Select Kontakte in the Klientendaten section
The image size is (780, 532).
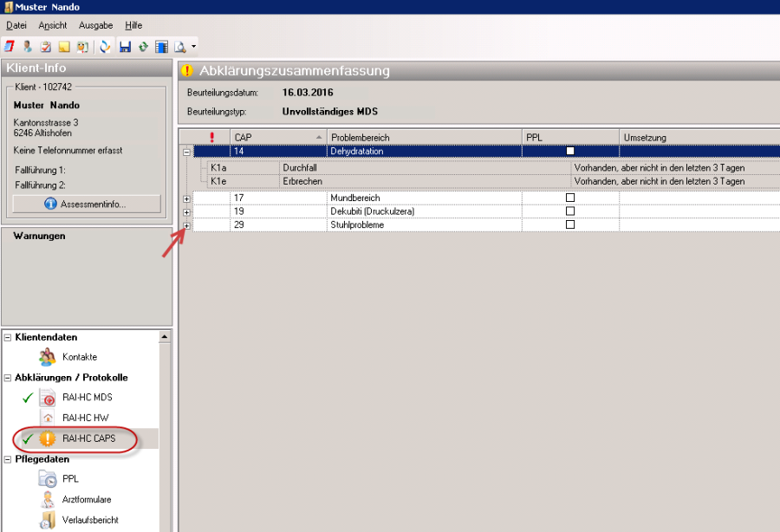(79, 357)
